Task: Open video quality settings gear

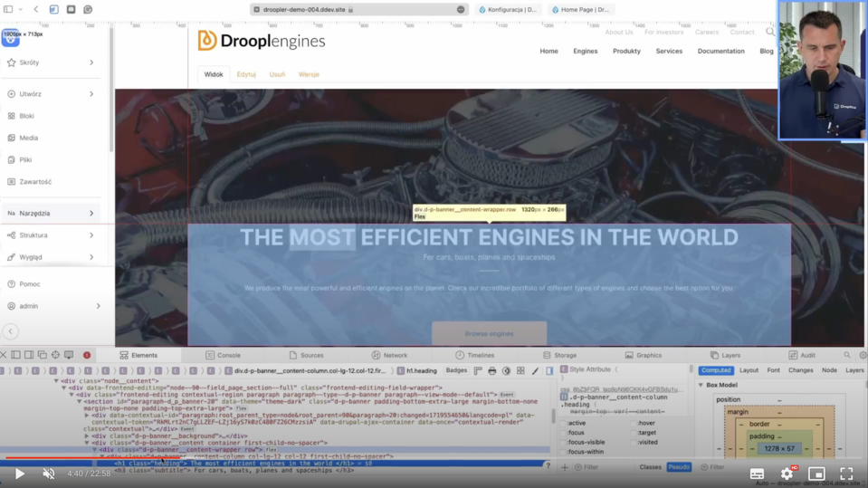Action: (x=787, y=474)
